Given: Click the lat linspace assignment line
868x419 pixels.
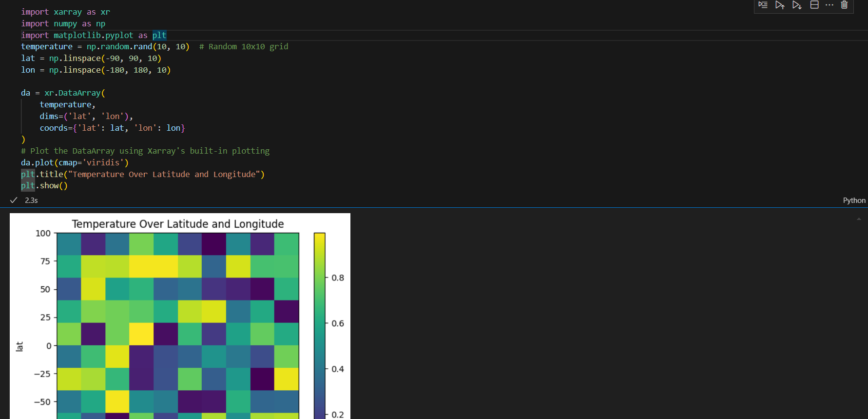Looking at the screenshot, I should 91,59.
